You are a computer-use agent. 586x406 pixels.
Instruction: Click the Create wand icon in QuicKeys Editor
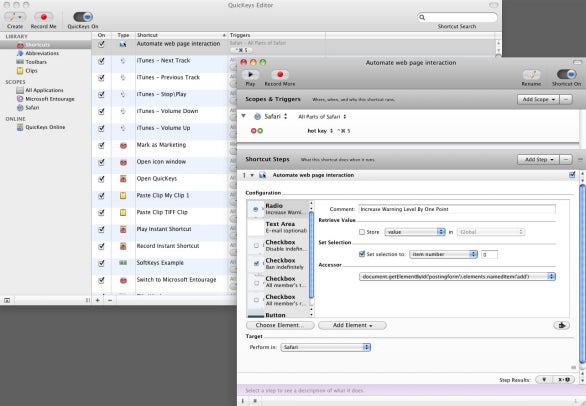[x=15, y=17]
